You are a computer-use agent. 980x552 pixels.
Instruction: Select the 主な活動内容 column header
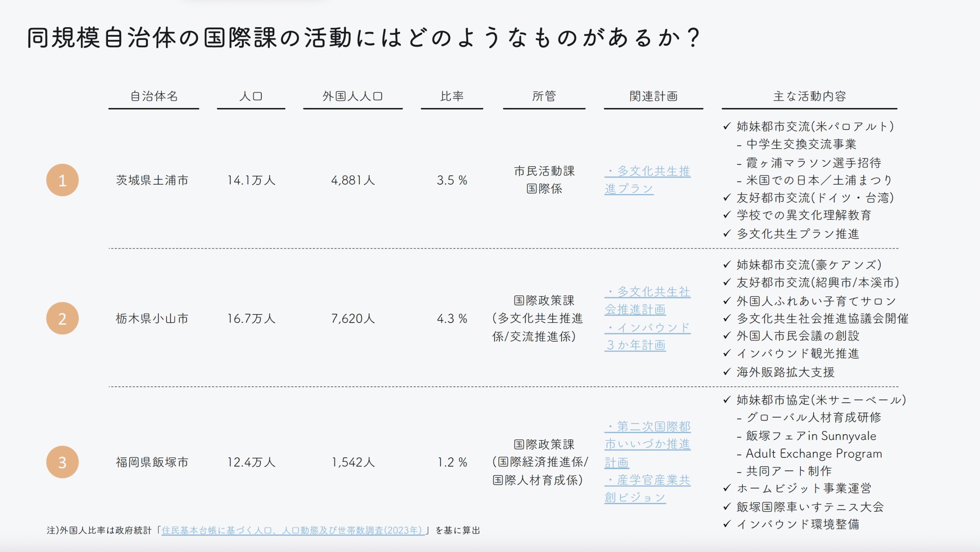point(809,96)
